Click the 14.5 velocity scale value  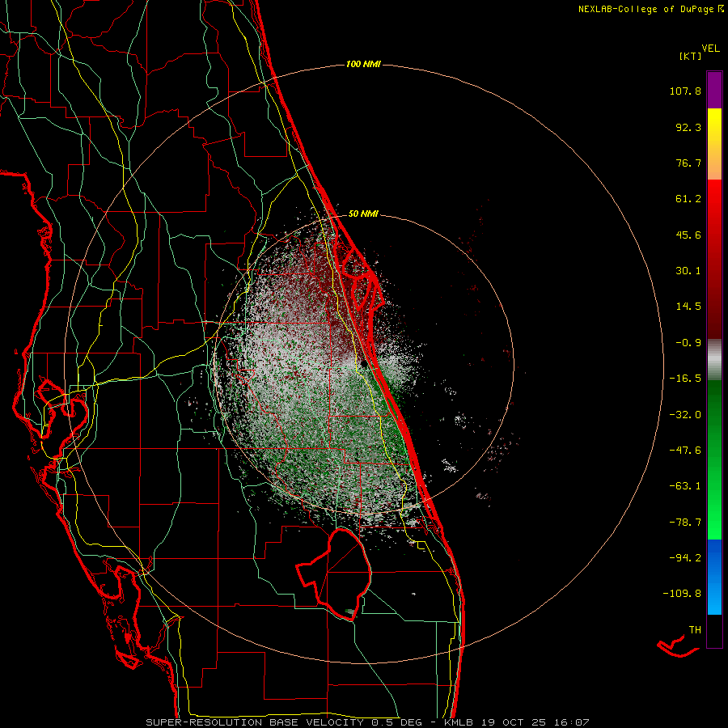688,307
